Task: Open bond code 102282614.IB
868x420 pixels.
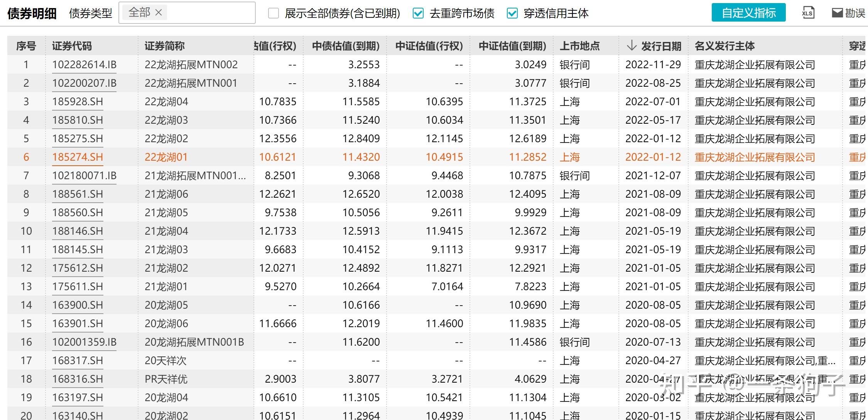Action: pyautogui.click(x=84, y=64)
